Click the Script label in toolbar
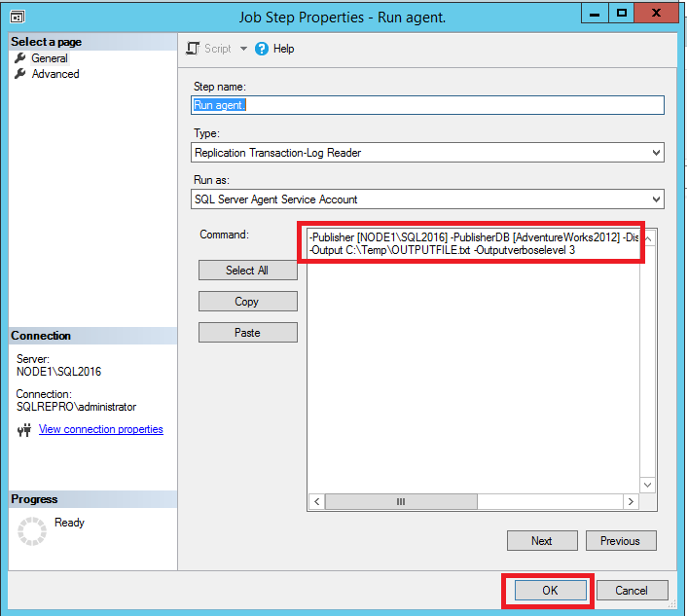Image resolution: width=688 pixels, height=616 pixels. click(218, 49)
